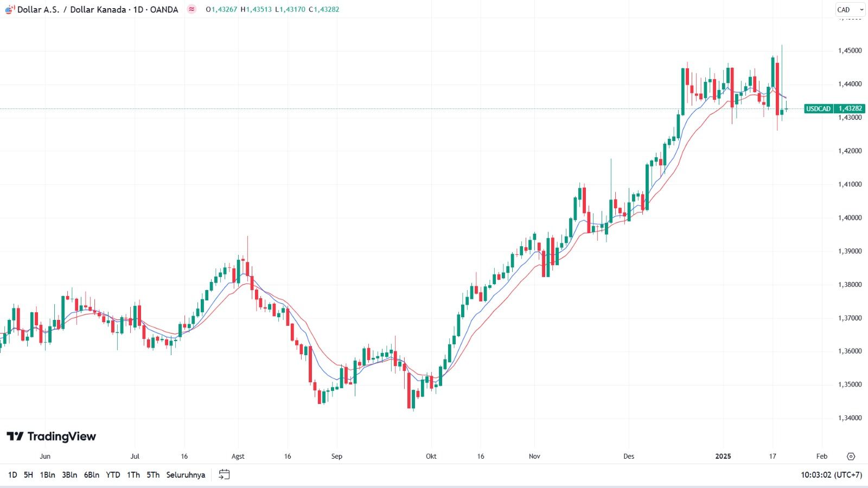The width and height of the screenshot is (868, 488).
Task: Select the 1D time range
Action: (x=12, y=475)
